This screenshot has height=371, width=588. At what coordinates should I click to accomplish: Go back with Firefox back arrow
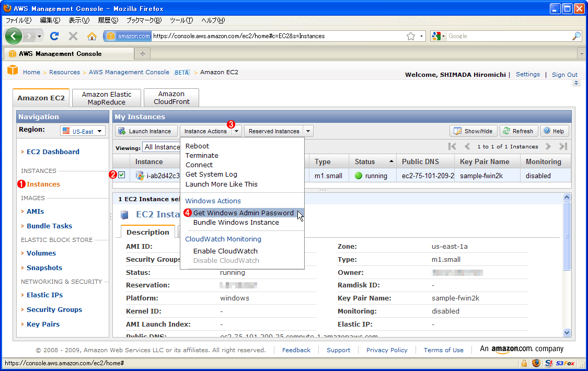click(14, 36)
